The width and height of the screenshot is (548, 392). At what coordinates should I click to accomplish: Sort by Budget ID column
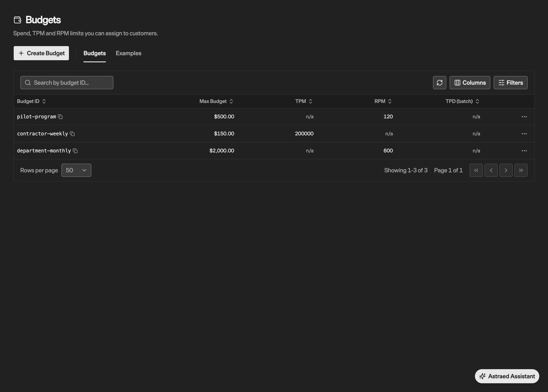tap(31, 101)
